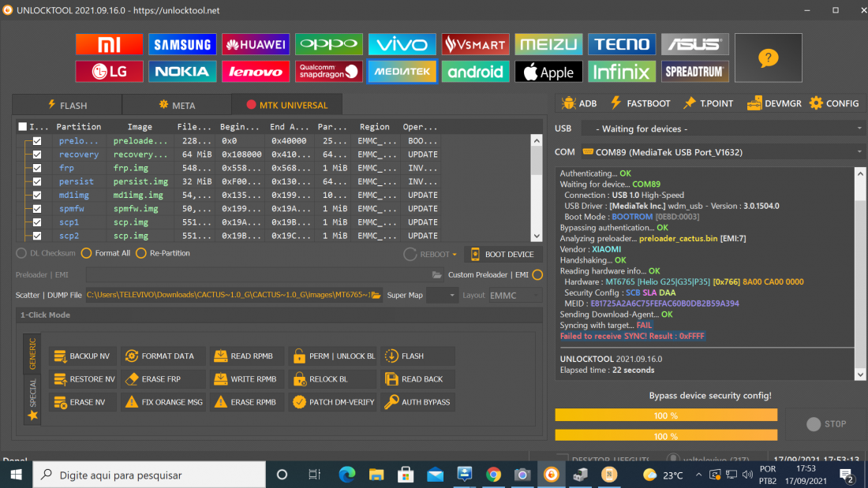
Task: Open weather widget showing 23°C
Action: [663, 475]
